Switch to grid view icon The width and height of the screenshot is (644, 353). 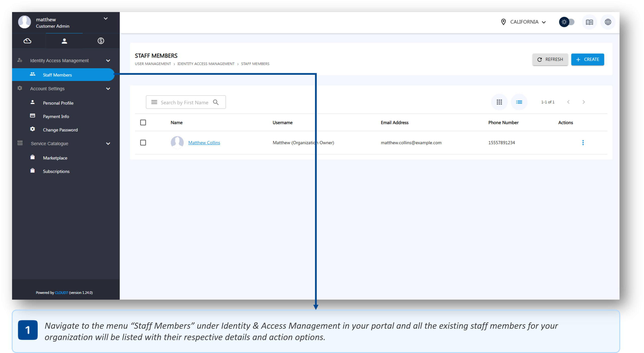click(x=499, y=102)
